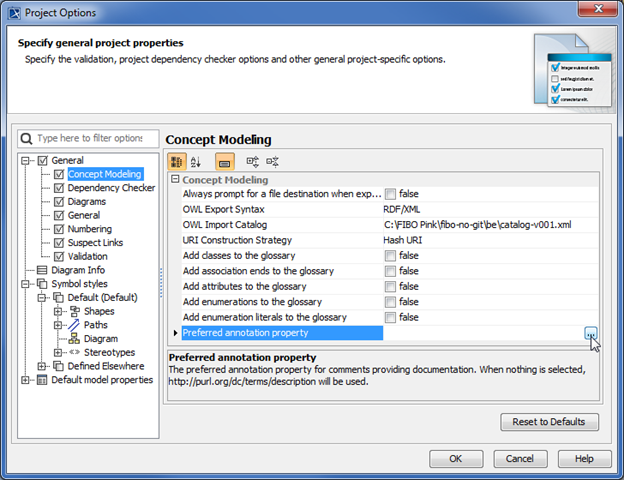Viewport: 624px width, 480px height.
Task: Click the RDF/XML value of OWL Export Syntax
Action: (402, 209)
